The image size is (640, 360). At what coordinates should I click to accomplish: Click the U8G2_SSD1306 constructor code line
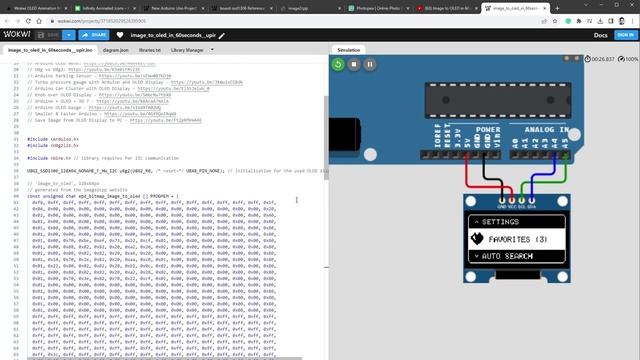point(177,171)
